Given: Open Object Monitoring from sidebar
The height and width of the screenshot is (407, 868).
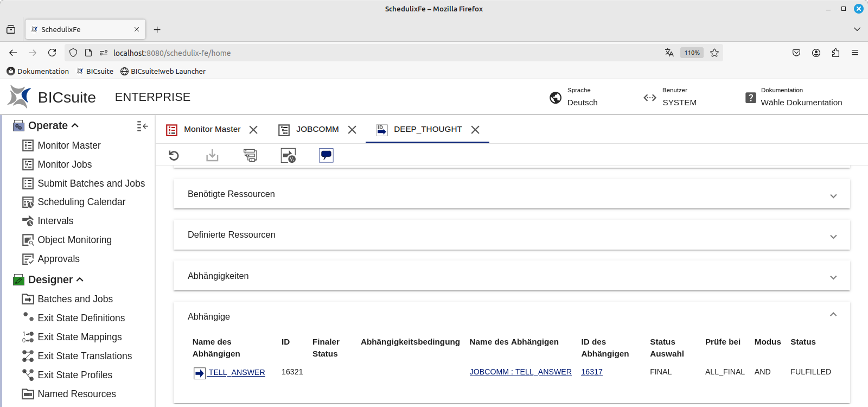Looking at the screenshot, I should click(x=74, y=240).
